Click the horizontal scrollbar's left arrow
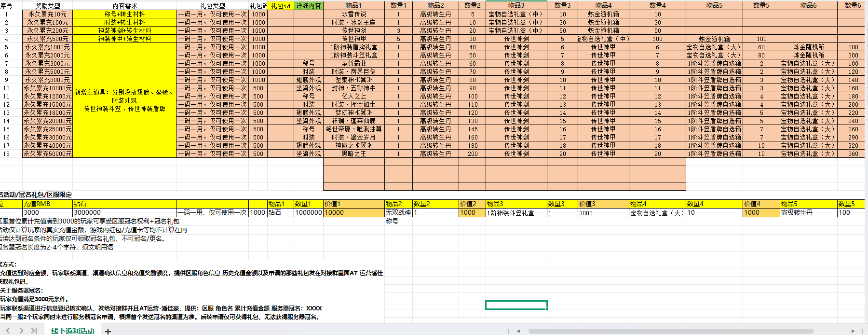The image size is (868, 335). click(x=518, y=331)
